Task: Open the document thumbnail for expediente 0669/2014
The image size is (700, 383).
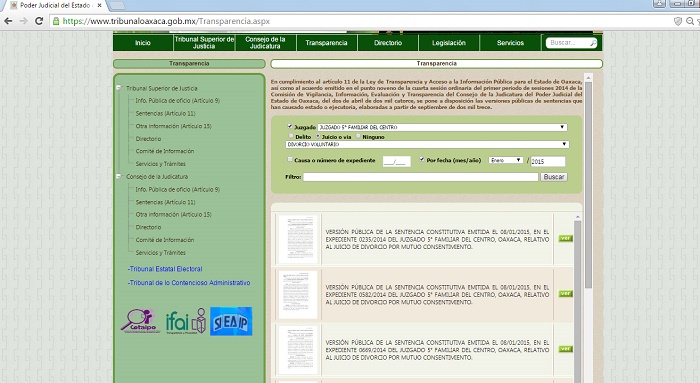Action: tap(298, 350)
